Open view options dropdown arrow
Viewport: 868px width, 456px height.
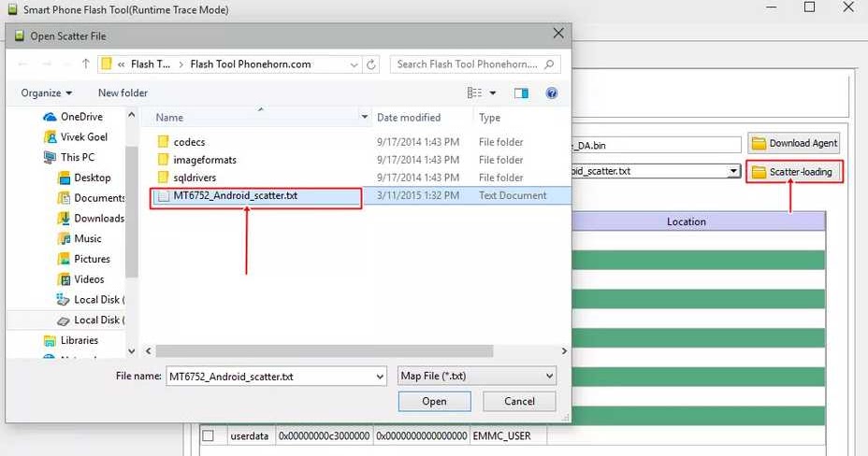(x=493, y=93)
